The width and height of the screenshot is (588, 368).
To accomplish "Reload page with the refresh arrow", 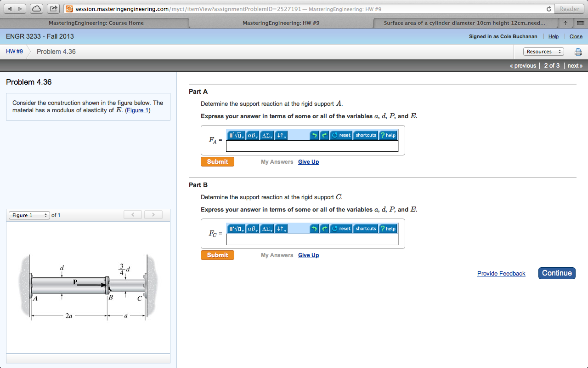I will (x=548, y=9).
